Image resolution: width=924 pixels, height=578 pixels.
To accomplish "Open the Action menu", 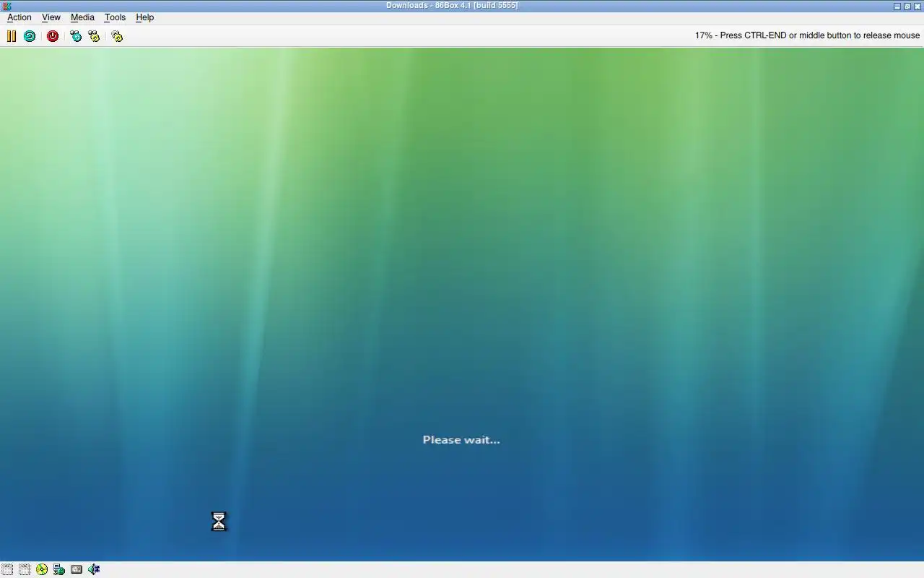I will (19, 17).
